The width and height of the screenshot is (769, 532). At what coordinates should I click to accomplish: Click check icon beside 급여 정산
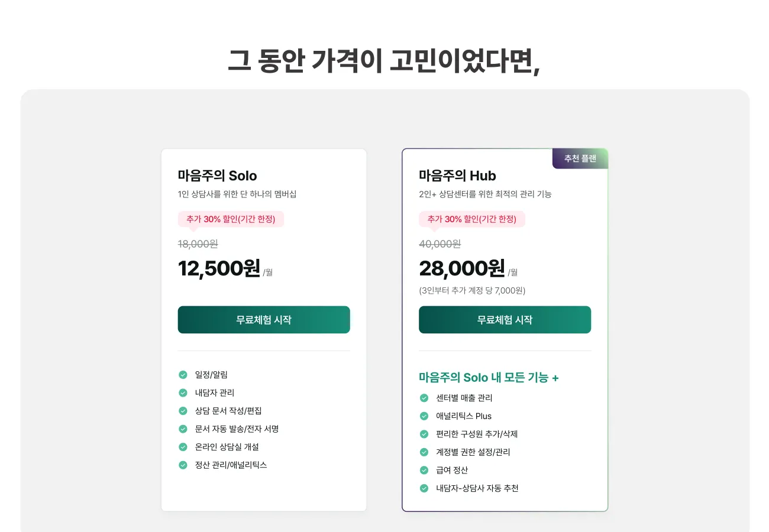424,470
